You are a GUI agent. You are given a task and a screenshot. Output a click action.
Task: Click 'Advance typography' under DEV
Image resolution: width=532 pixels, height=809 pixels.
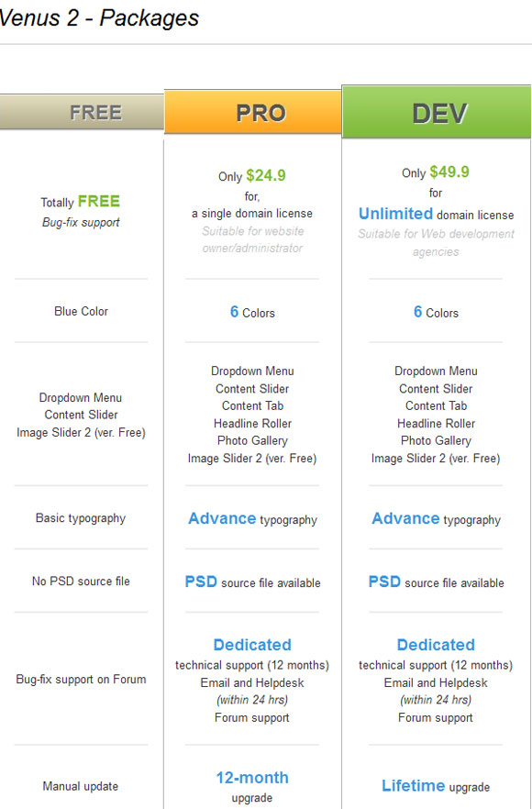click(x=436, y=518)
